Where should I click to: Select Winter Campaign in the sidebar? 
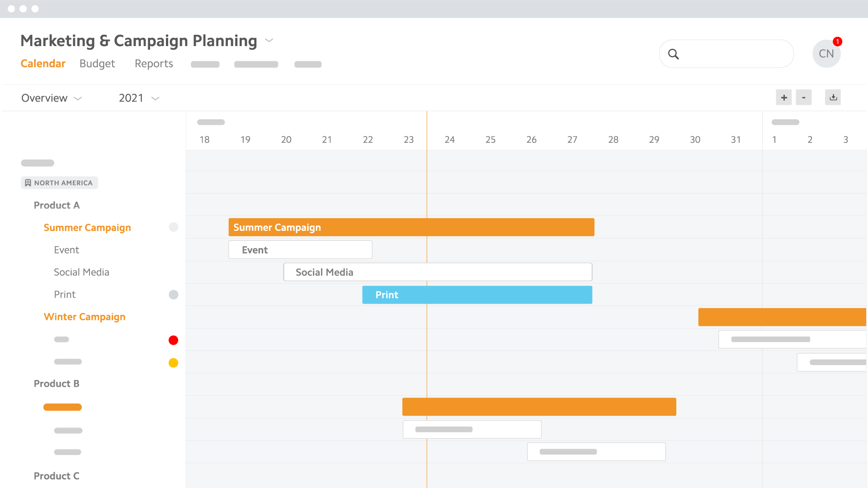point(85,317)
